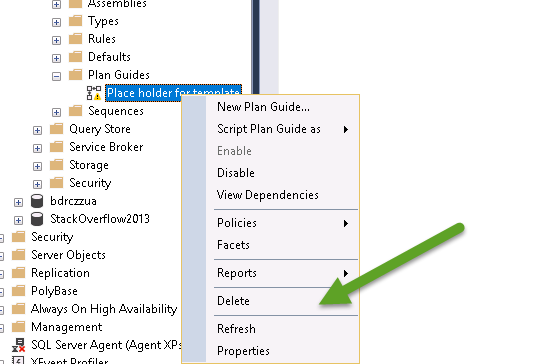Viewport: 558px width, 364px height.
Task: Click the bdrczzua database cylinder icon
Action: (x=37, y=201)
